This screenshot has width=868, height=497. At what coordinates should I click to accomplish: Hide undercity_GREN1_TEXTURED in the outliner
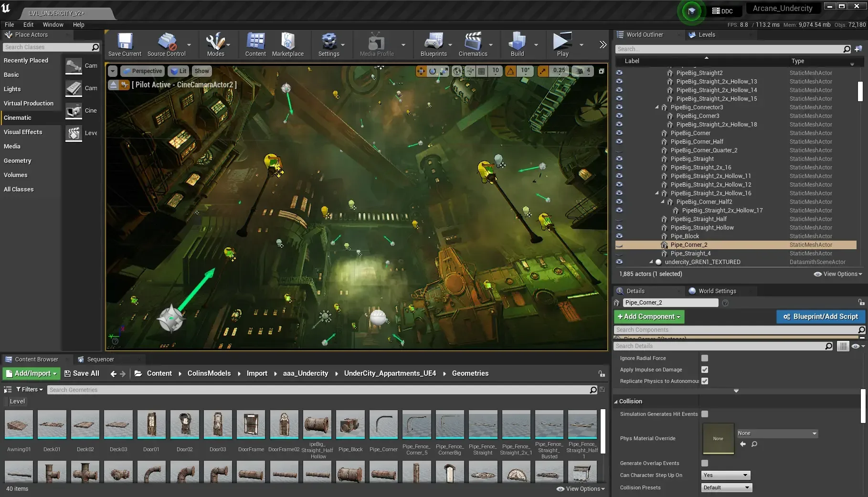click(x=619, y=262)
